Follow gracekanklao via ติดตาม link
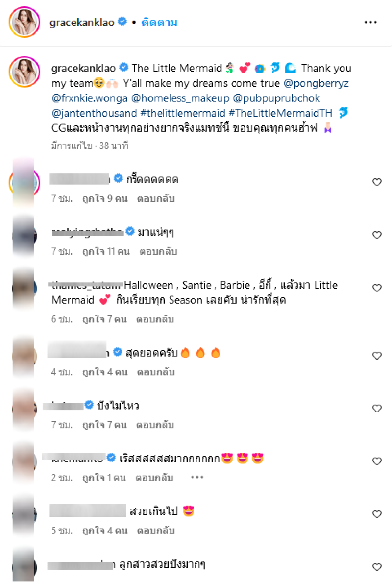Image resolution: width=392 pixels, height=582 pixels. click(159, 23)
